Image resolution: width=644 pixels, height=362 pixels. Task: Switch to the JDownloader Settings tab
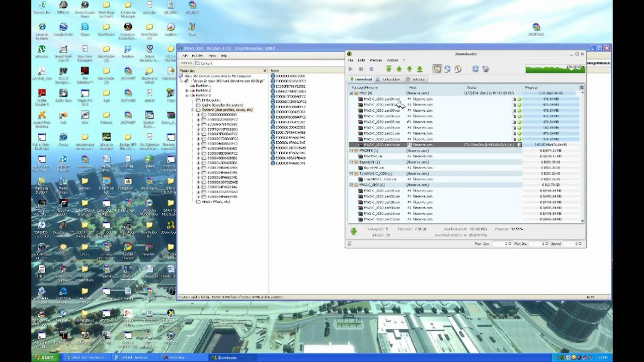tap(416, 79)
